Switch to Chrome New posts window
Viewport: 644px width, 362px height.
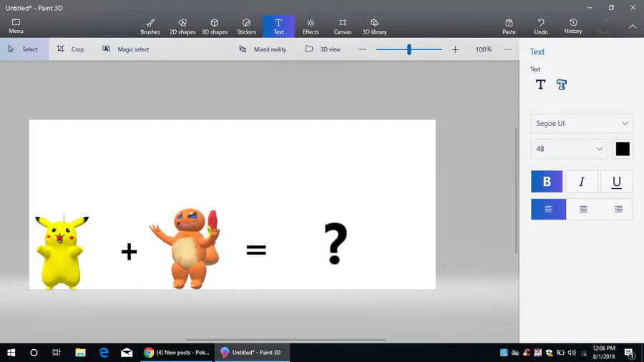click(x=177, y=353)
